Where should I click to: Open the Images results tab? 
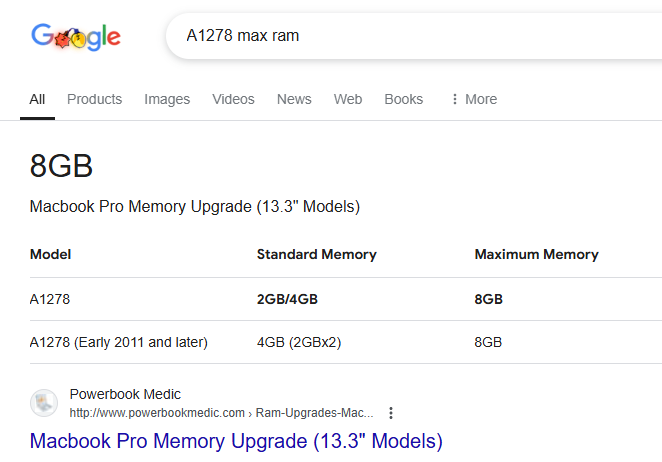pos(167,99)
